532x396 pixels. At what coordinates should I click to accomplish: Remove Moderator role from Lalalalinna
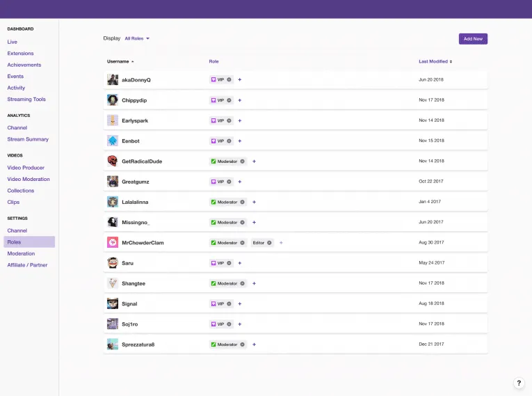(242, 202)
